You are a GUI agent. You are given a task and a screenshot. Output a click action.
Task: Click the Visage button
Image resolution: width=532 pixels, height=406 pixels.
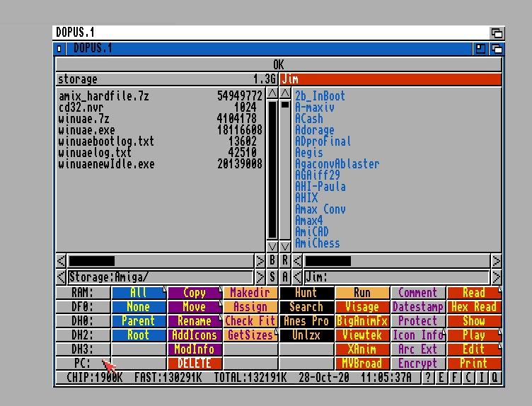(362, 306)
